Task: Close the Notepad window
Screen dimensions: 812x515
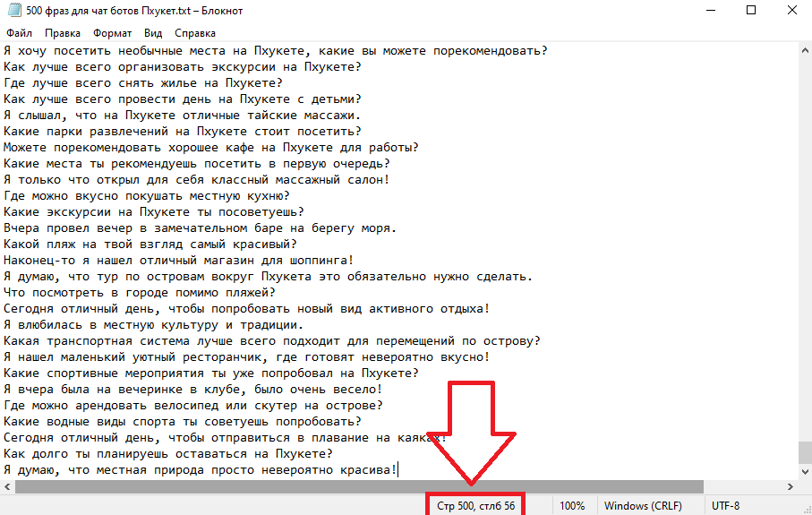Action: tap(791, 11)
